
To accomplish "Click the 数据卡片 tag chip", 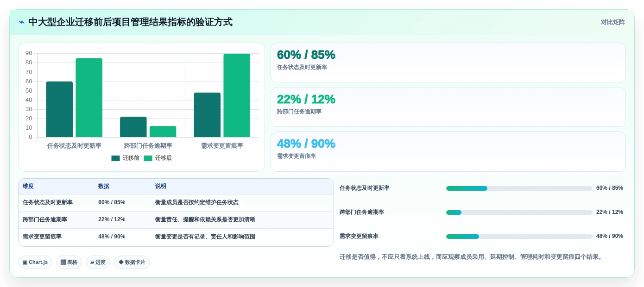I will coord(132,262).
